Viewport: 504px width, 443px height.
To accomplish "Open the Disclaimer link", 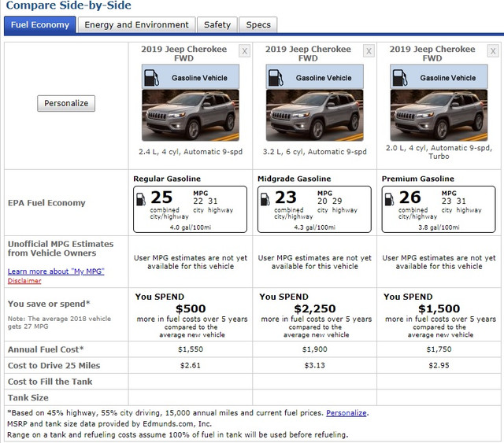I will 24,281.
